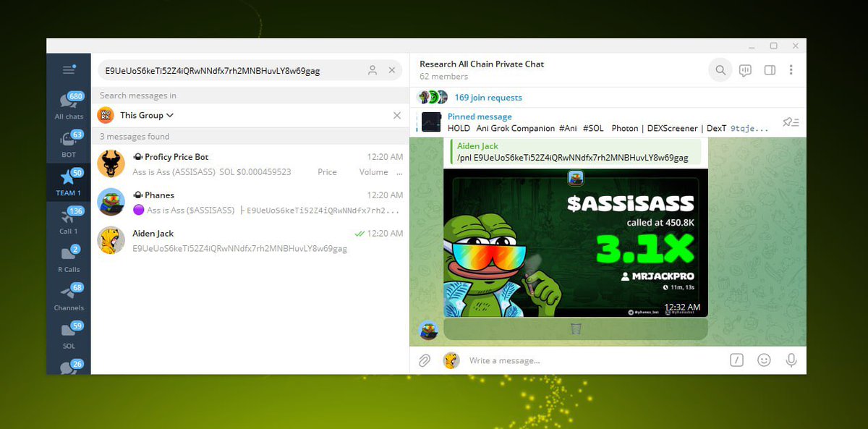This screenshot has height=429, width=868.
Task: Click the send-as avatar in composer
Action: [451, 360]
